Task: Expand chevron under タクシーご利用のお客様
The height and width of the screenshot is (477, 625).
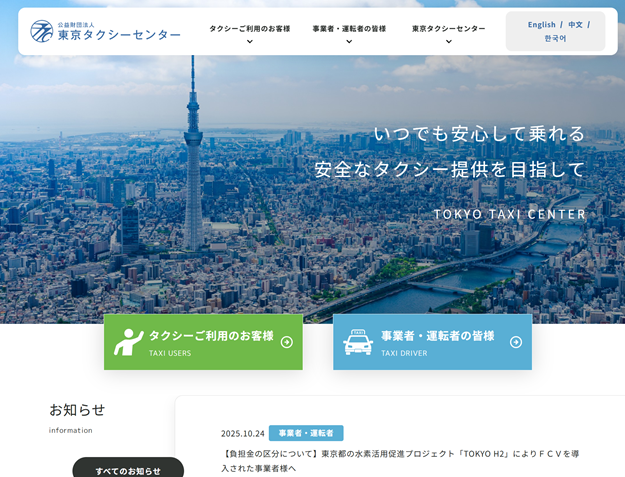Action: pyautogui.click(x=250, y=41)
